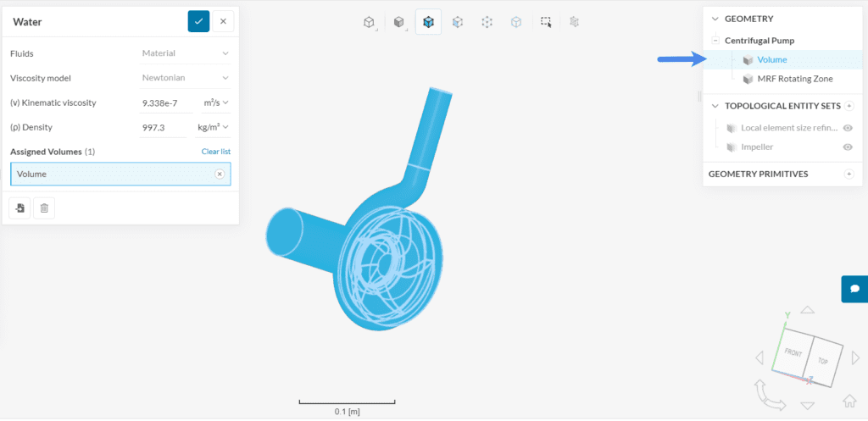Remove Volume from the assigned volumes
Screen dimensions: 868x421
(220, 174)
